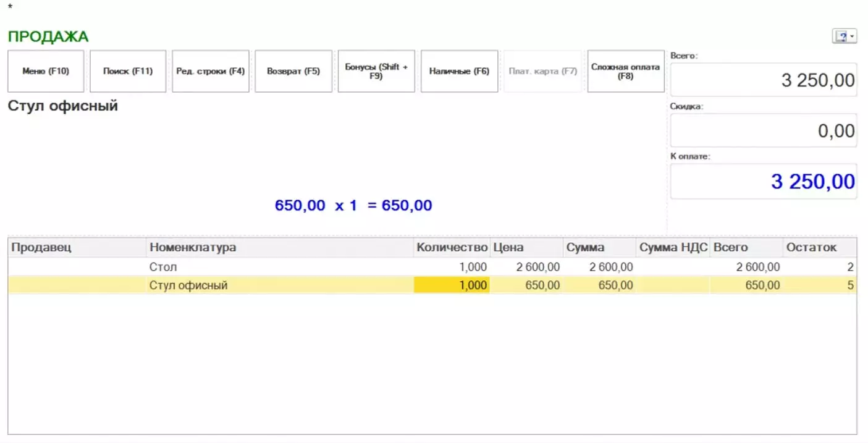The width and height of the screenshot is (868, 443).
Task: Click the Всего total amount field
Action: coord(763,80)
